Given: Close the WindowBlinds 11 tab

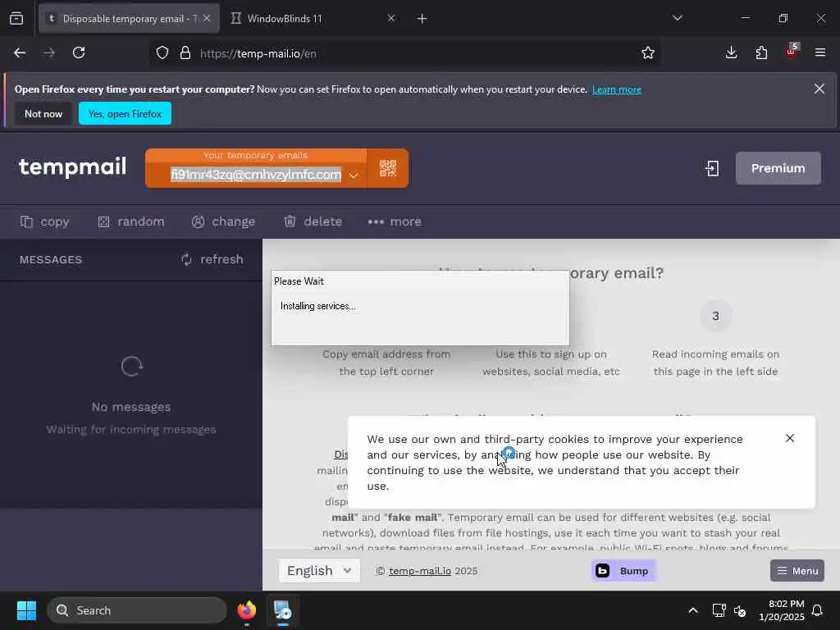Looking at the screenshot, I should [x=391, y=18].
